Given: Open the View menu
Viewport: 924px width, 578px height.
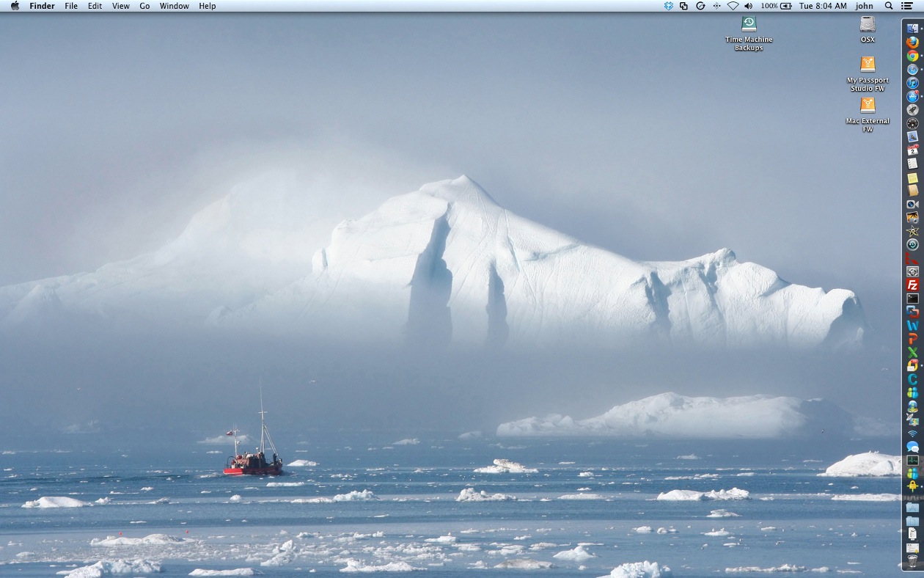Looking at the screenshot, I should click(121, 6).
